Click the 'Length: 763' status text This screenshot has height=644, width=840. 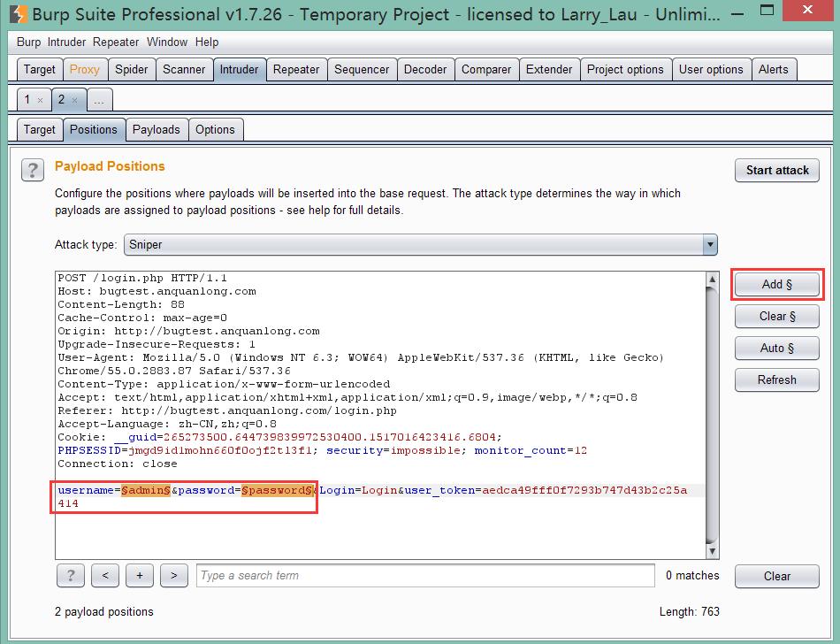(x=689, y=611)
